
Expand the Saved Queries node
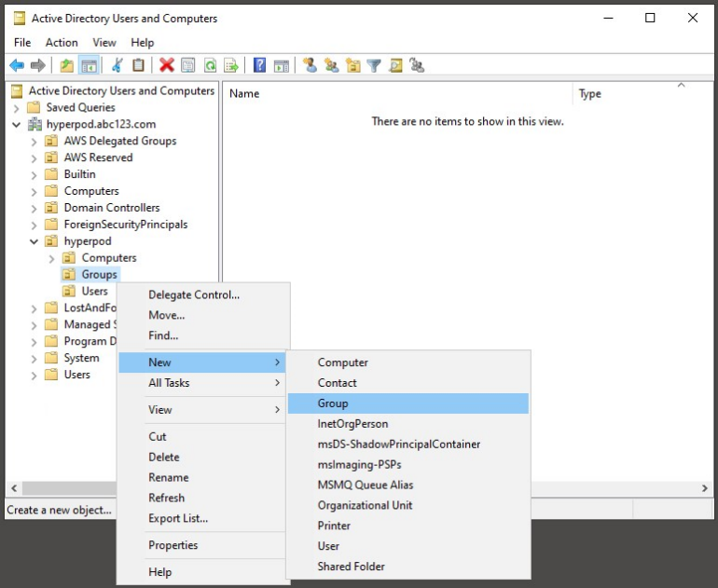click(x=17, y=108)
